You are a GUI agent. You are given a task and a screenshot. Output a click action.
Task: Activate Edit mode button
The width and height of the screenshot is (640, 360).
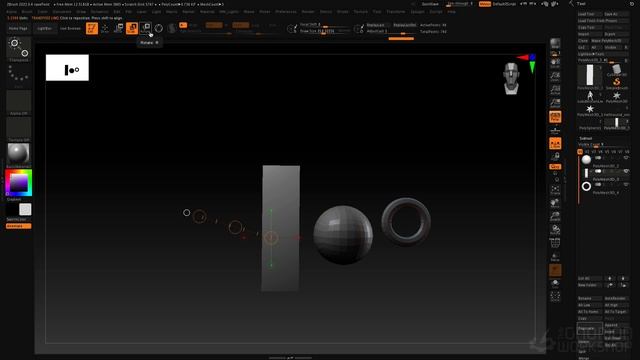click(x=92, y=28)
